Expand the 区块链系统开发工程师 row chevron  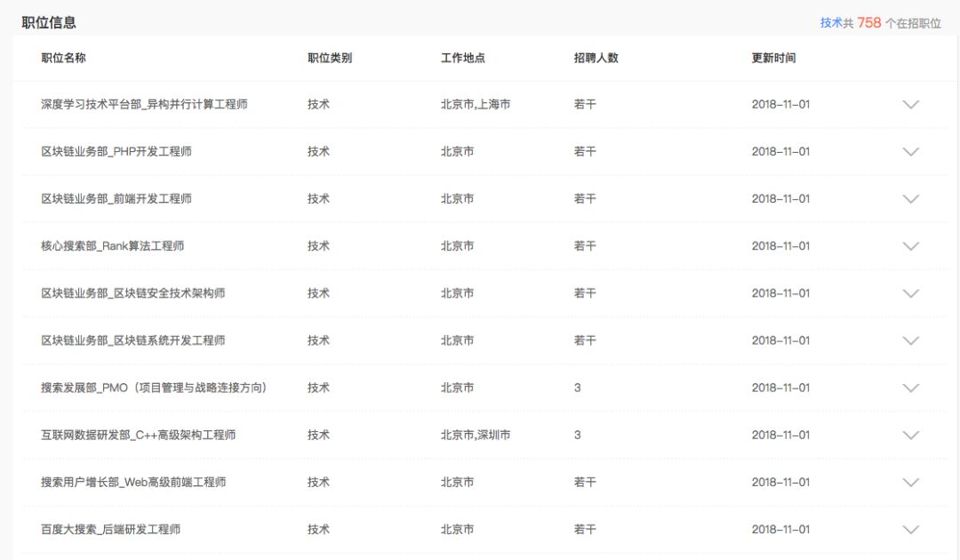910,340
